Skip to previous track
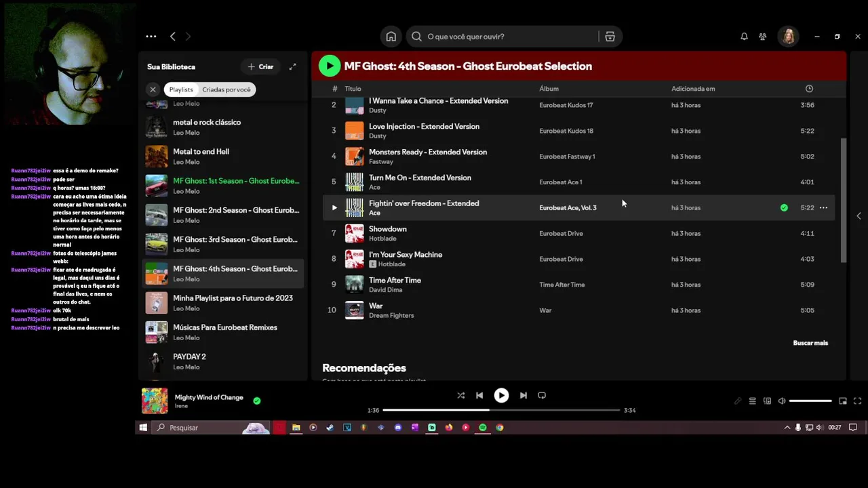The height and width of the screenshot is (488, 868). point(479,395)
